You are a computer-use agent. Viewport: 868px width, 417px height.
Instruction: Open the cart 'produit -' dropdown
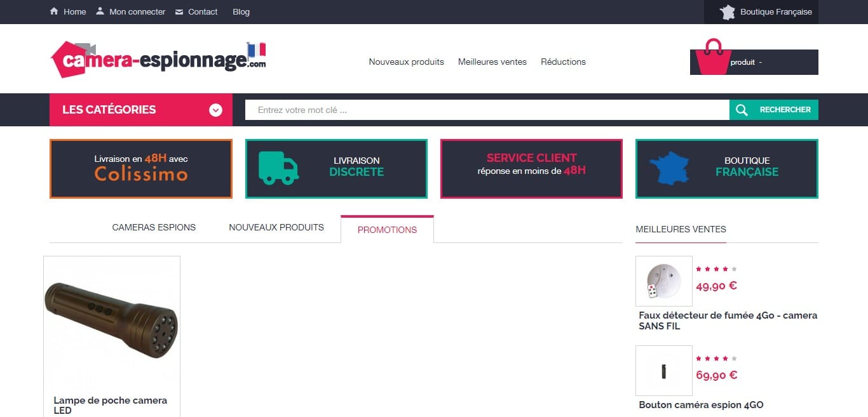pyautogui.click(x=754, y=62)
